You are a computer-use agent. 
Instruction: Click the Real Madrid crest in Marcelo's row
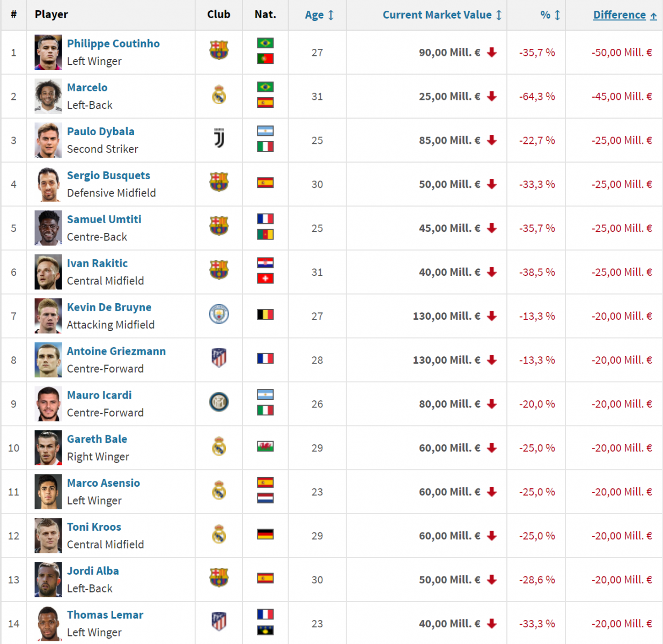(219, 95)
